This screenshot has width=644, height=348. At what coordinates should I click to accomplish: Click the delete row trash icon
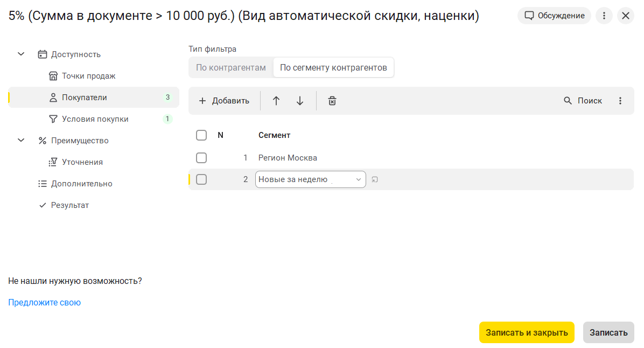click(x=332, y=101)
